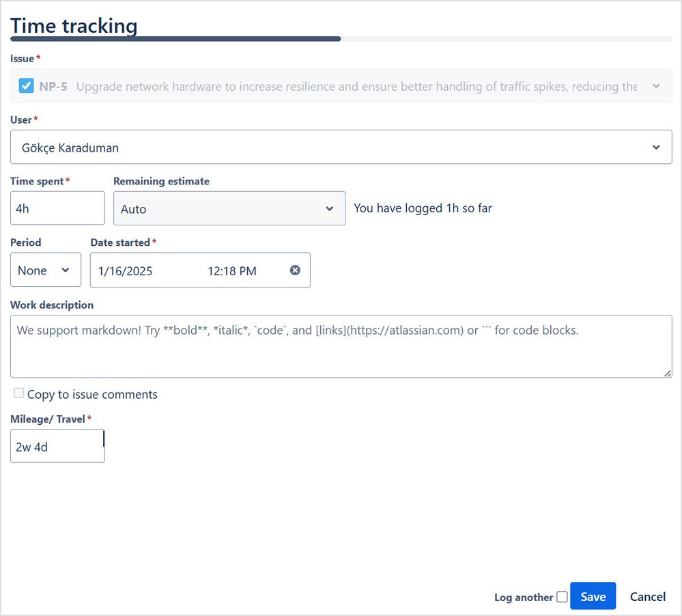Open the User dropdown showing Gökçe Karaduman
682x616 pixels.
[341, 147]
